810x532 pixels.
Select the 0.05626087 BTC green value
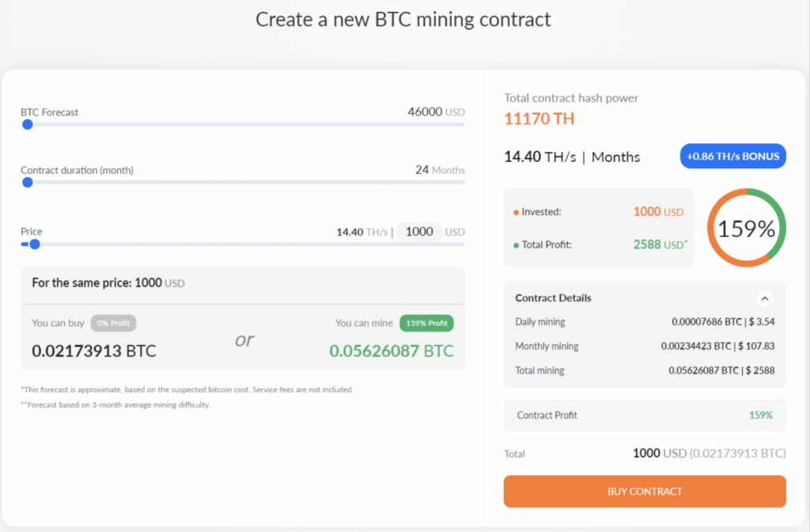click(x=392, y=350)
